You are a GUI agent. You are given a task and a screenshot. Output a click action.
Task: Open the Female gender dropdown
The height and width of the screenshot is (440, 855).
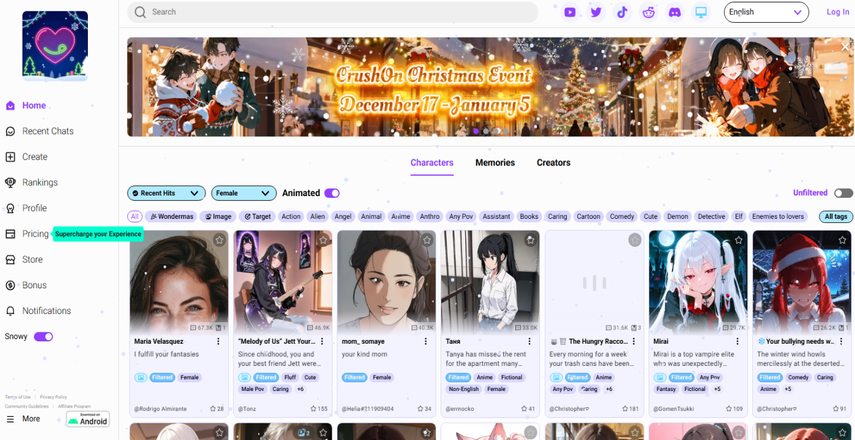coord(244,193)
